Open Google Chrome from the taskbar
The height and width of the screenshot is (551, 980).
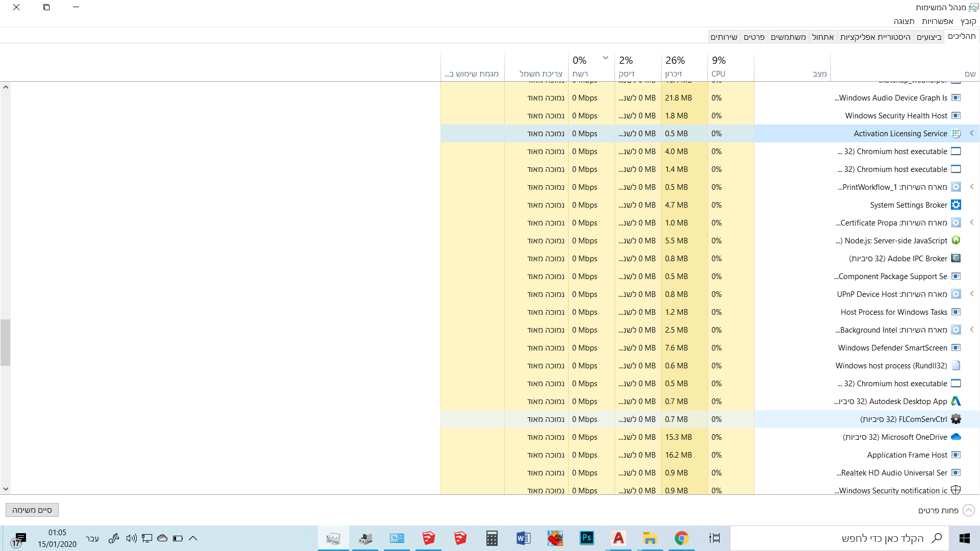click(x=681, y=538)
